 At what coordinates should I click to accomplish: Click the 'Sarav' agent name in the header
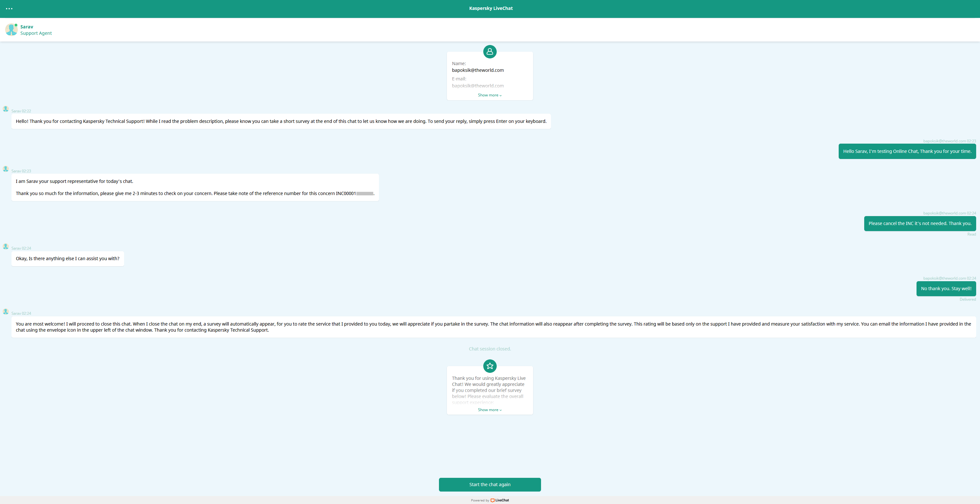pyautogui.click(x=26, y=26)
